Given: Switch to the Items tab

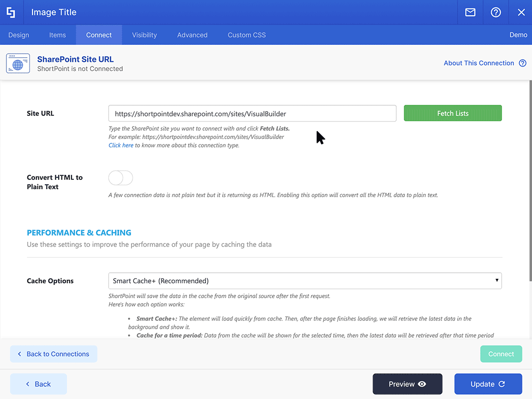Looking at the screenshot, I should [58, 35].
